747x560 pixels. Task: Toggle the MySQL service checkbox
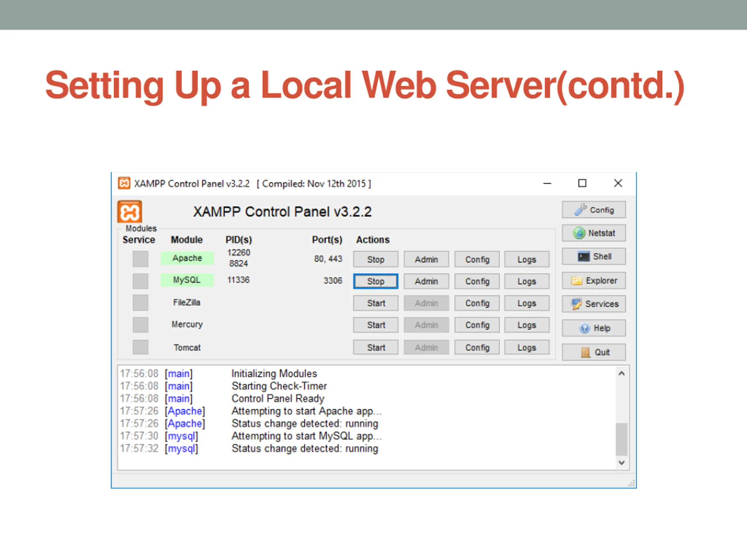coord(140,281)
